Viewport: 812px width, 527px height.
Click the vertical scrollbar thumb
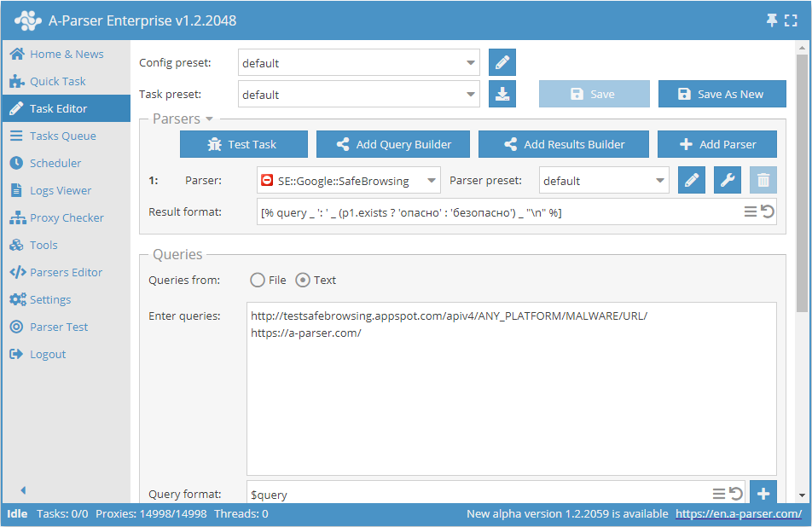[x=802, y=171]
